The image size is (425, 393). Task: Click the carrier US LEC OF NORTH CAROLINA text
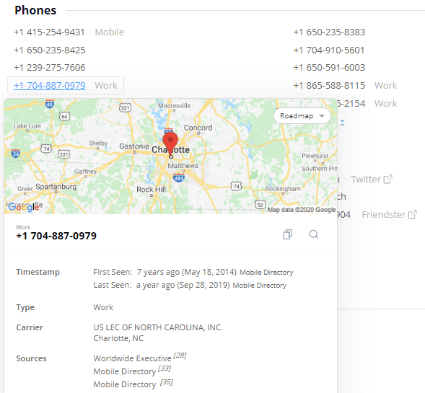158,327
